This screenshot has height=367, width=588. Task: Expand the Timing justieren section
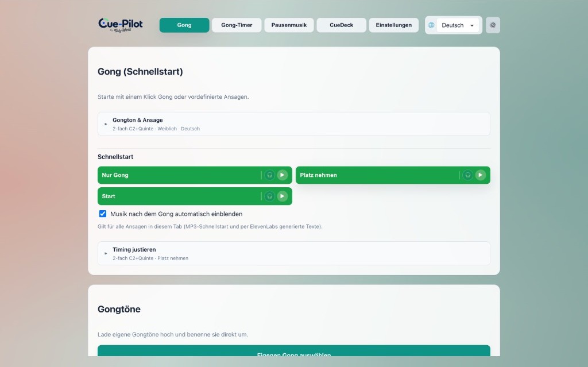point(293,253)
